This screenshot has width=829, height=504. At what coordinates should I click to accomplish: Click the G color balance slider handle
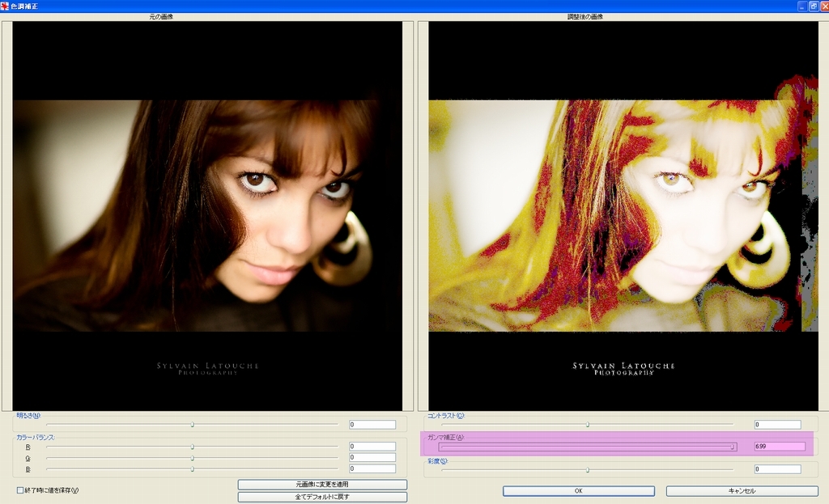[193, 458]
